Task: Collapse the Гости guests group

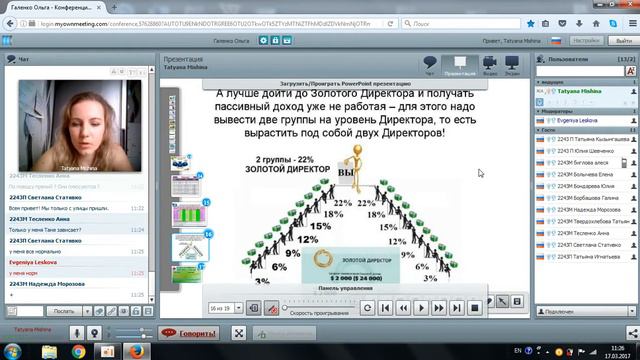Action: (x=538, y=130)
